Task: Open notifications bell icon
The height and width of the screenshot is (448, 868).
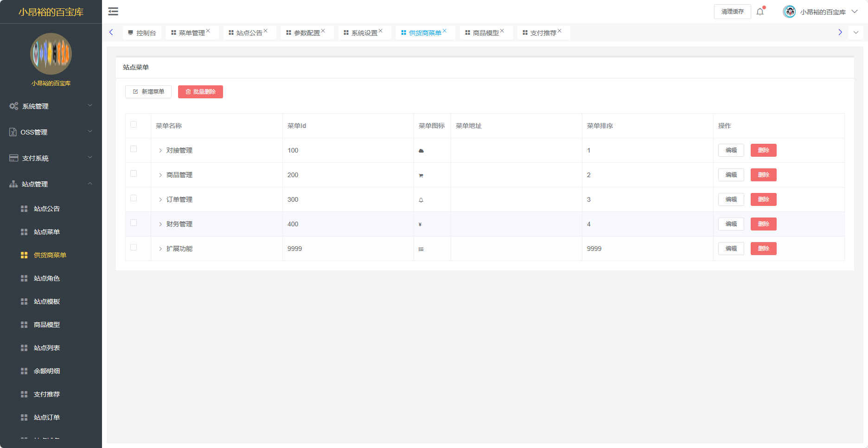Action: click(x=760, y=12)
